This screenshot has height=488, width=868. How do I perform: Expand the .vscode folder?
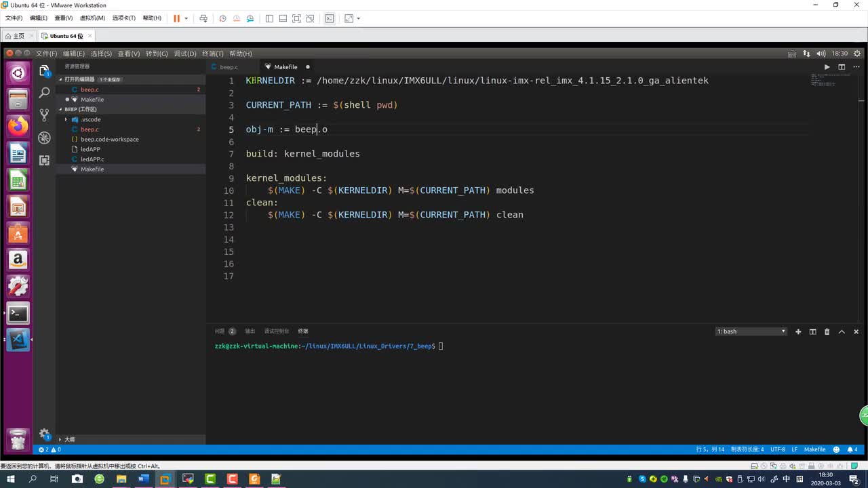(90, 119)
